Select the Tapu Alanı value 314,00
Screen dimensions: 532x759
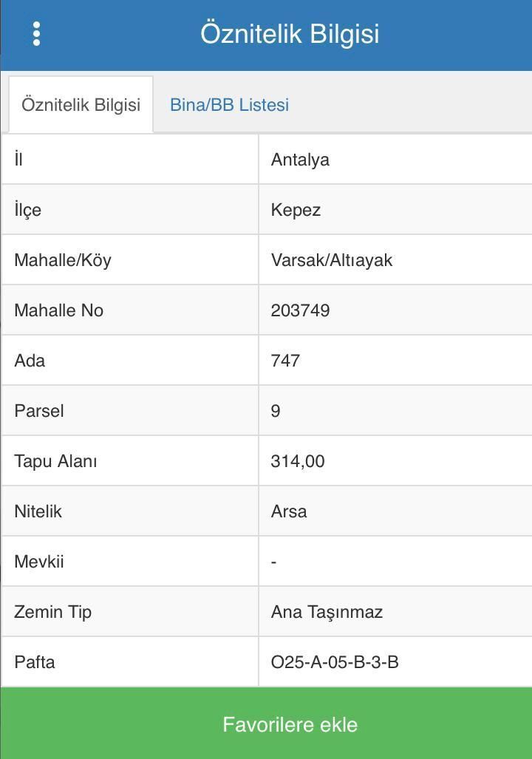(x=298, y=461)
